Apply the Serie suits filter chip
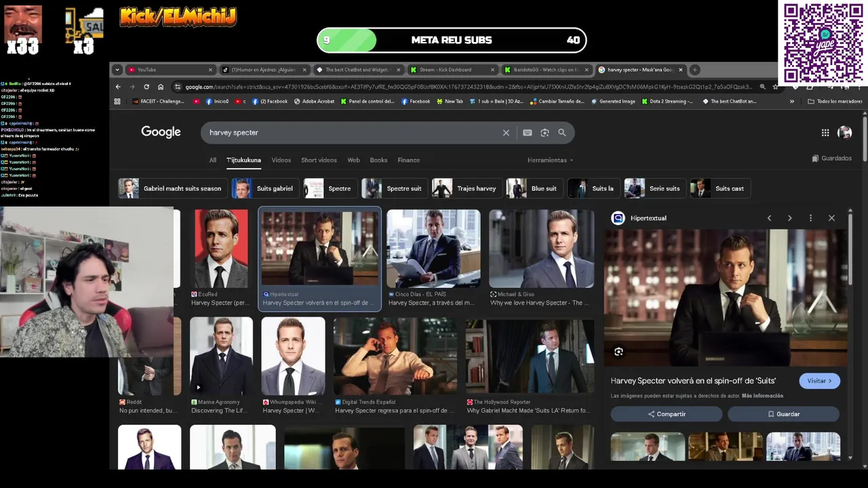The height and width of the screenshot is (488, 868). [x=654, y=188]
